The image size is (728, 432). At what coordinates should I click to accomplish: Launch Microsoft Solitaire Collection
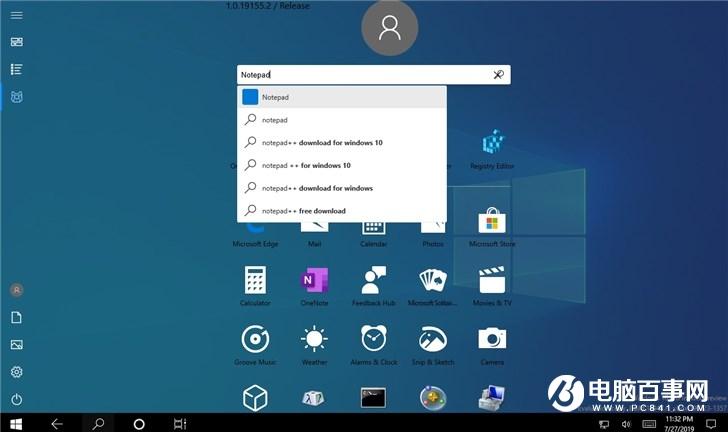click(x=433, y=285)
